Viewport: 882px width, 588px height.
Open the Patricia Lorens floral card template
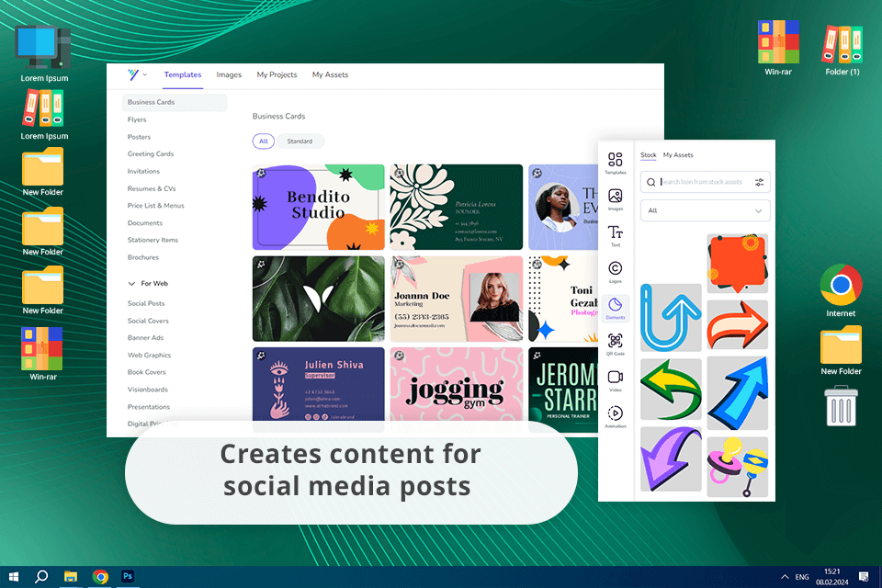[457, 207]
